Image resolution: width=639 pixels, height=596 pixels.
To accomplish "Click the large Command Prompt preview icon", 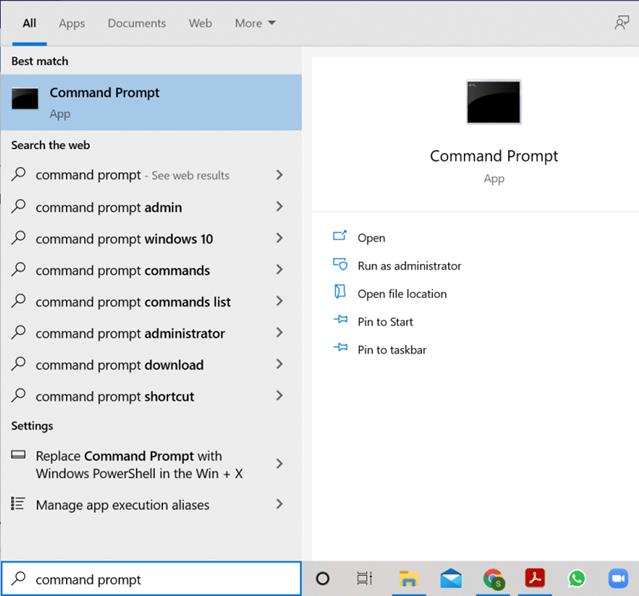I will [494, 102].
